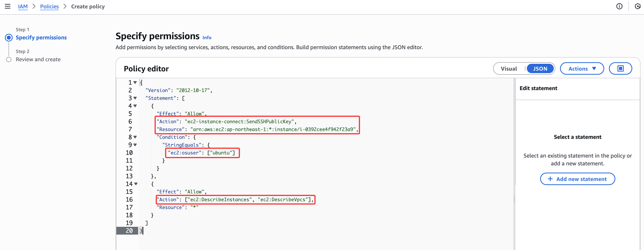
Task: Go to Policies breadcrumb link
Action: (49, 6)
